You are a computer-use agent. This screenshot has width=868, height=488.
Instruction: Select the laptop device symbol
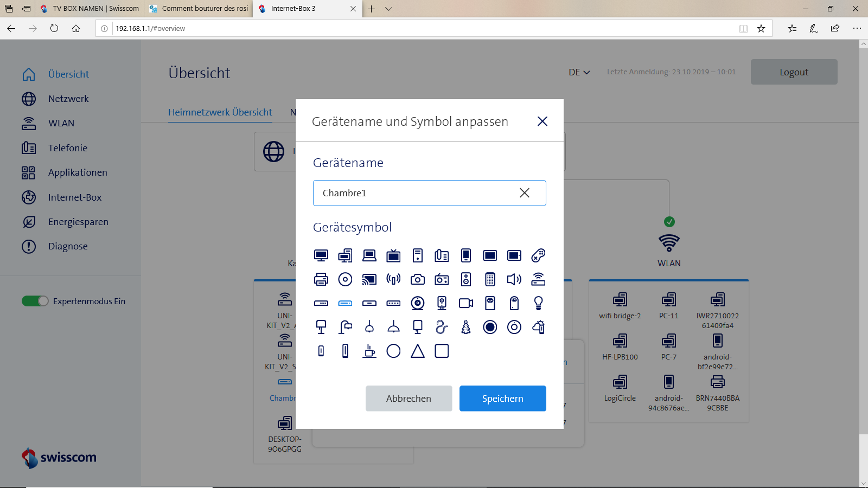pyautogui.click(x=369, y=255)
